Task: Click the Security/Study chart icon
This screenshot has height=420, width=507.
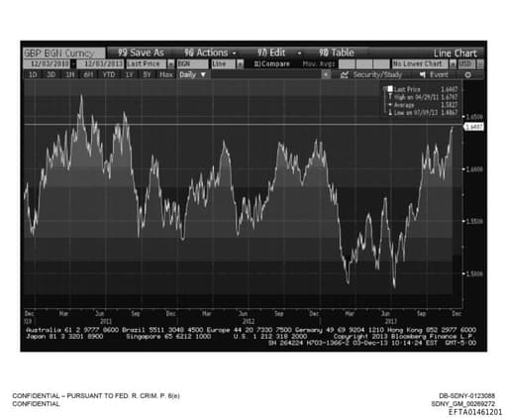Action: 345,75
